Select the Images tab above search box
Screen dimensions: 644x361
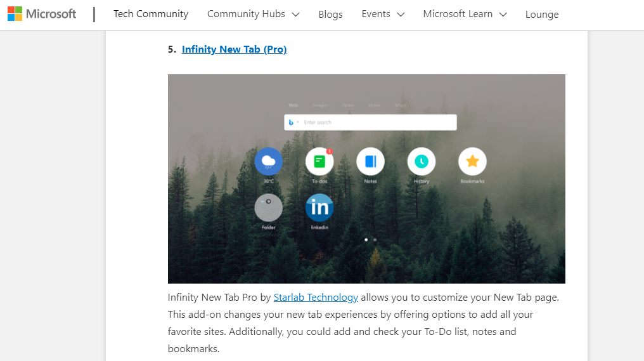(x=320, y=105)
